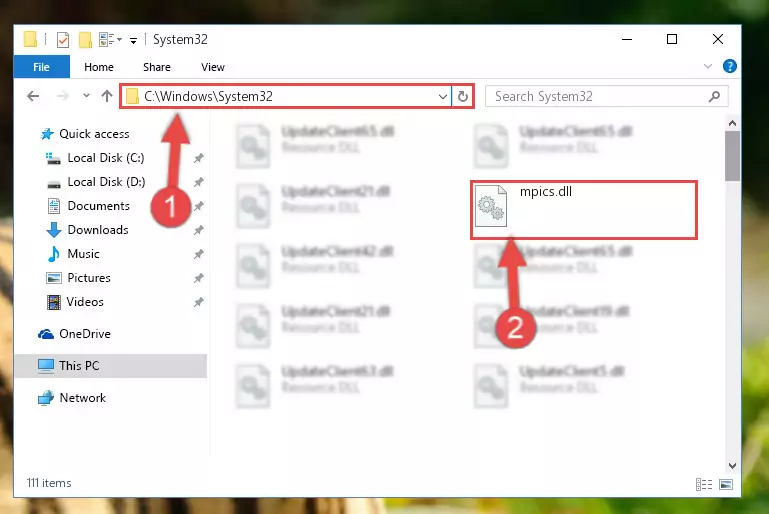Click the pin icon next to Pictures
Screen dimensions: 769x514
click(199, 278)
